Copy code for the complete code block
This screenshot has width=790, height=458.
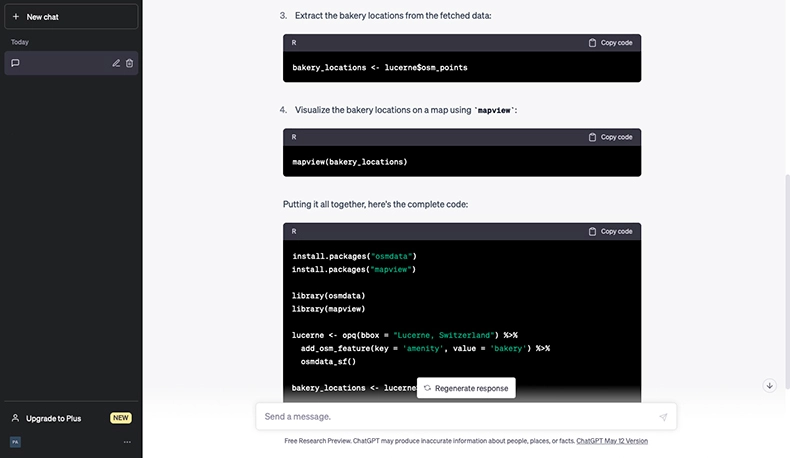(x=610, y=231)
